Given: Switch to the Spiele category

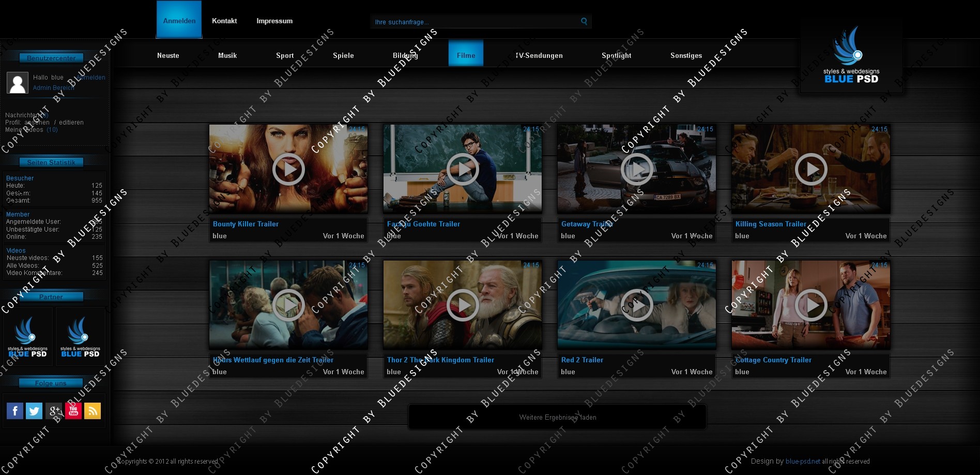Looking at the screenshot, I should click(343, 55).
